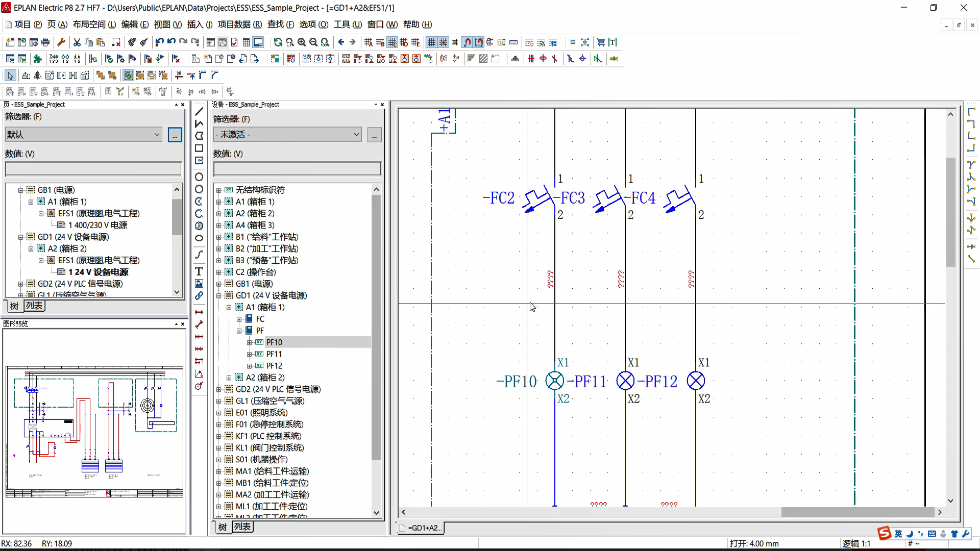This screenshot has height=551, width=980.
Task: Toggle object snap magnet
Action: pos(467,42)
